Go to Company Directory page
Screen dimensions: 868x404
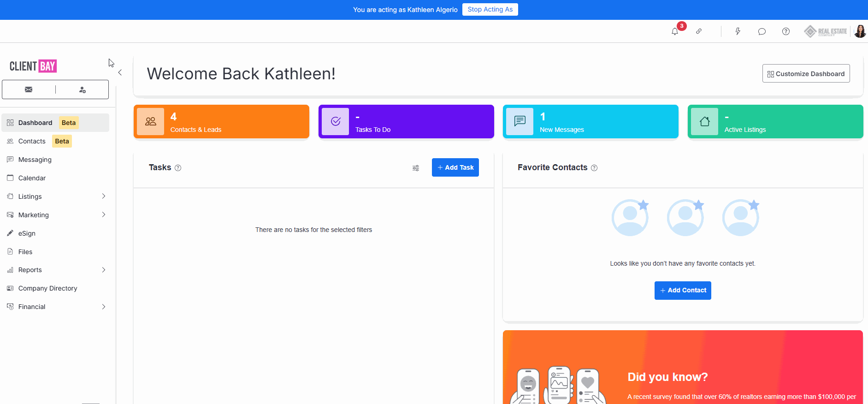point(47,288)
